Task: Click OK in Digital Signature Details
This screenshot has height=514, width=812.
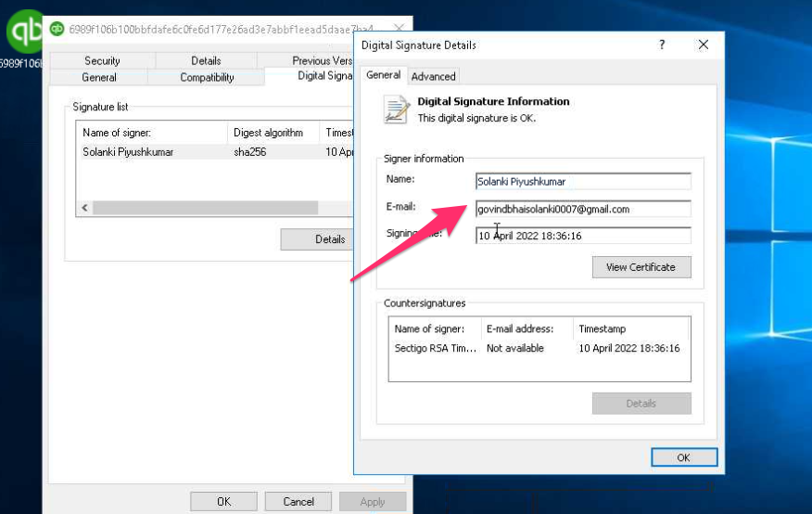Action: [x=683, y=457]
